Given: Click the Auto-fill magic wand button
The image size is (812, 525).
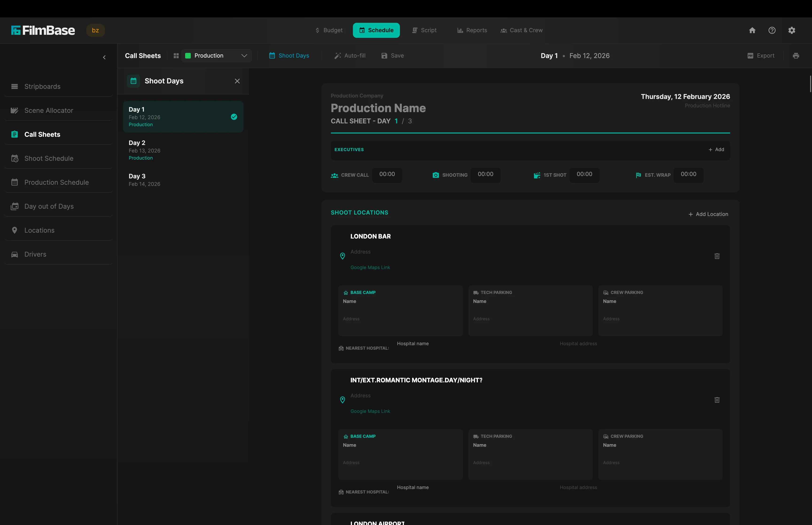Looking at the screenshot, I should [350, 55].
